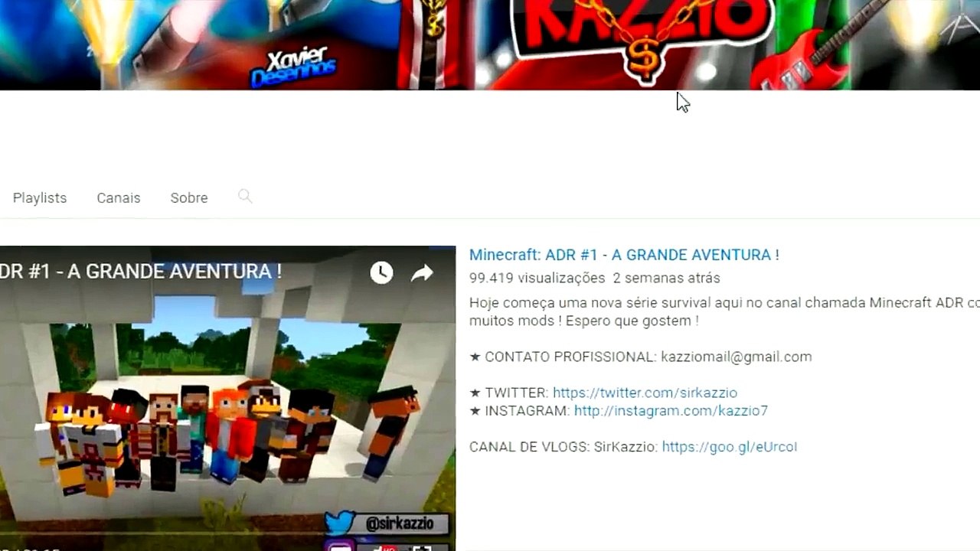Open the Sobre tab
Image resolution: width=980 pixels, height=551 pixels.
[x=189, y=197]
